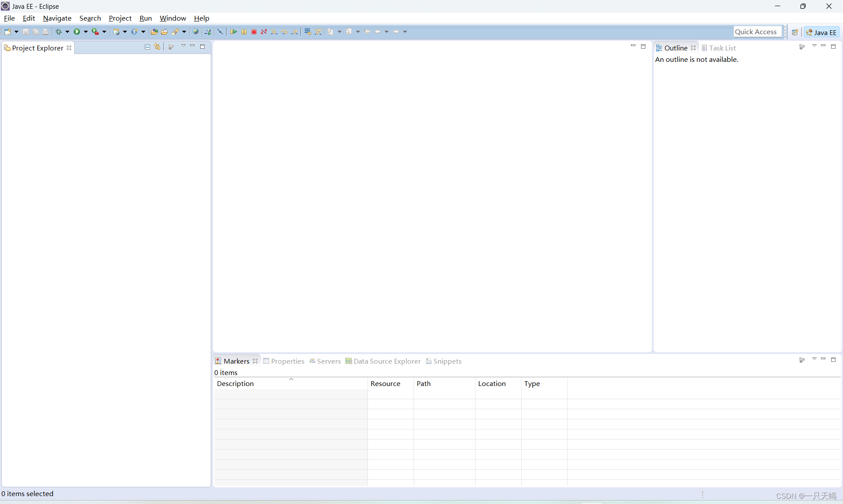Click the Open Task folder icon
Screen dimensions: 843x504
(x=164, y=32)
